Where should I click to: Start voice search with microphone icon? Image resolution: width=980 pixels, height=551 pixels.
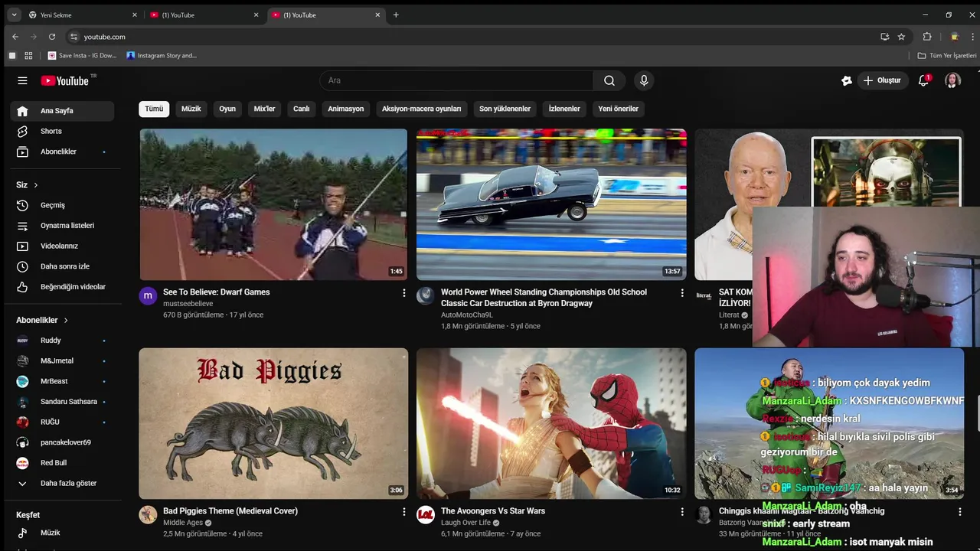pos(644,80)
